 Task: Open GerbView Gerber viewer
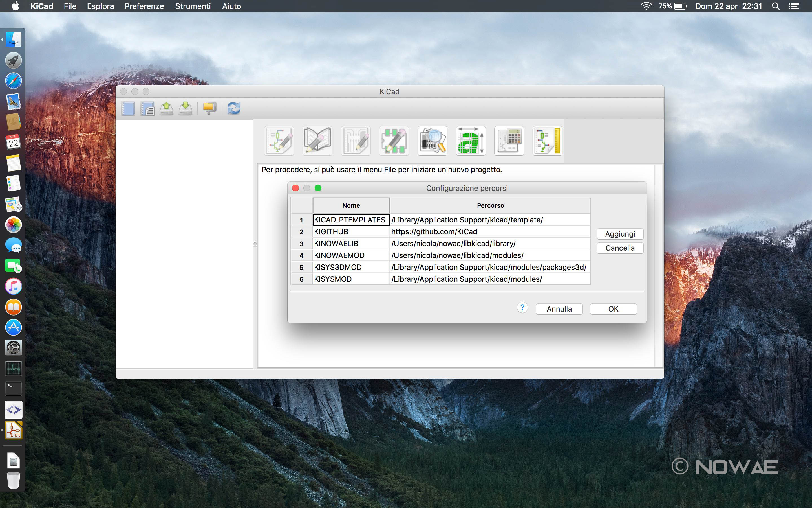click(433, 141)
